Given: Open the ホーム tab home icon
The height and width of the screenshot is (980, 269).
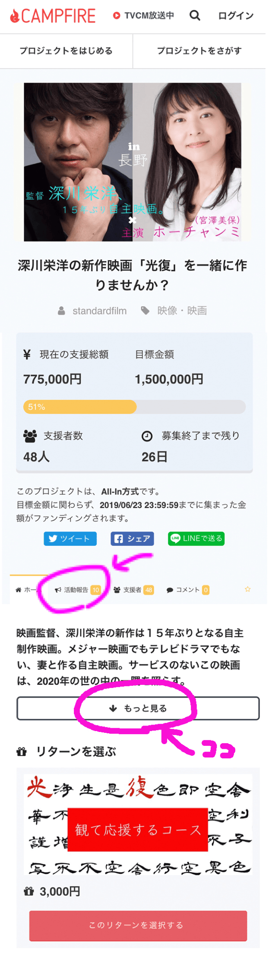Looking at the screenshot, I should point(19,590).
